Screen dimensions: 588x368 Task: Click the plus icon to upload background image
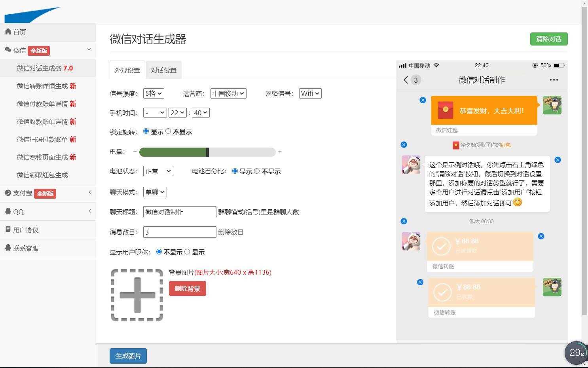point(137,295)
